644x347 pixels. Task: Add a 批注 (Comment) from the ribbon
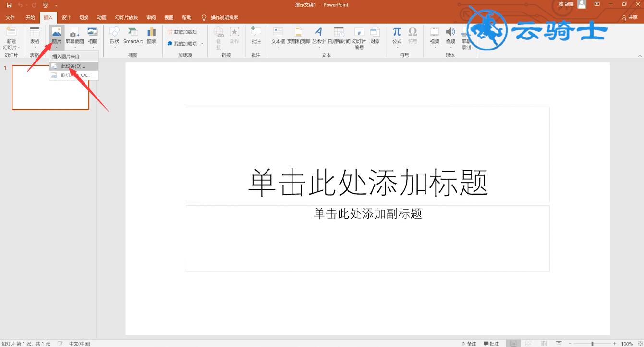(256, 36)
